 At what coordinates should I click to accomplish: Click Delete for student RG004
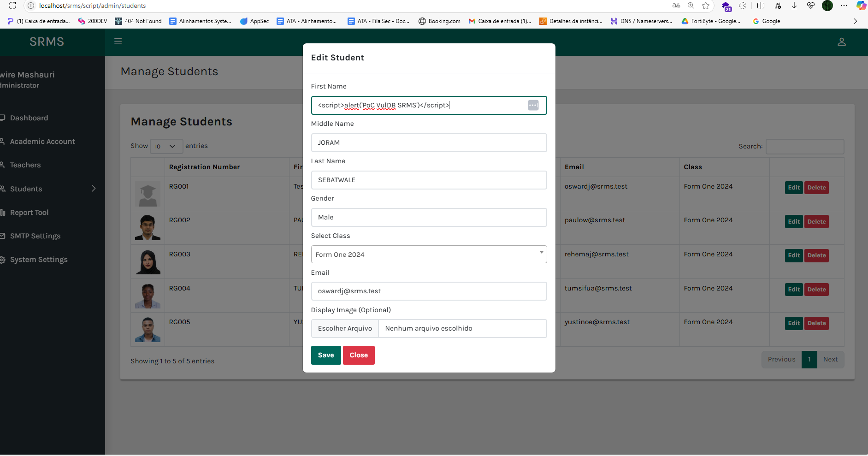point(816,290)
